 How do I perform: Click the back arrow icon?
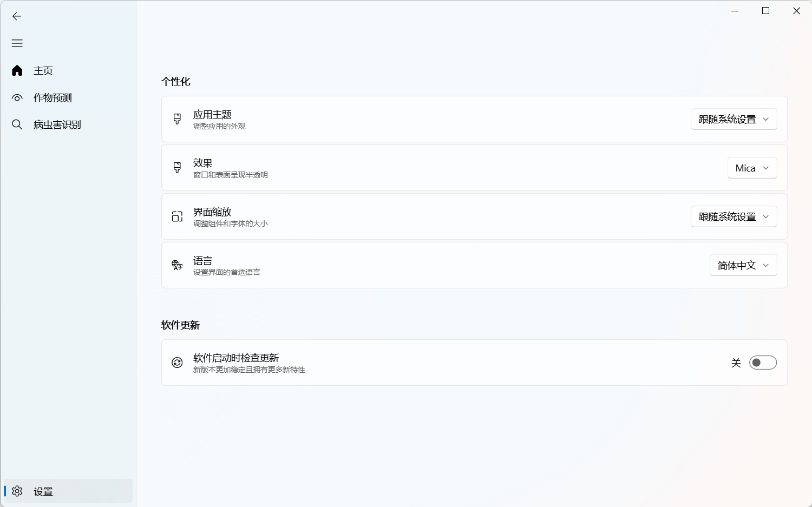[x=17, y=16]
